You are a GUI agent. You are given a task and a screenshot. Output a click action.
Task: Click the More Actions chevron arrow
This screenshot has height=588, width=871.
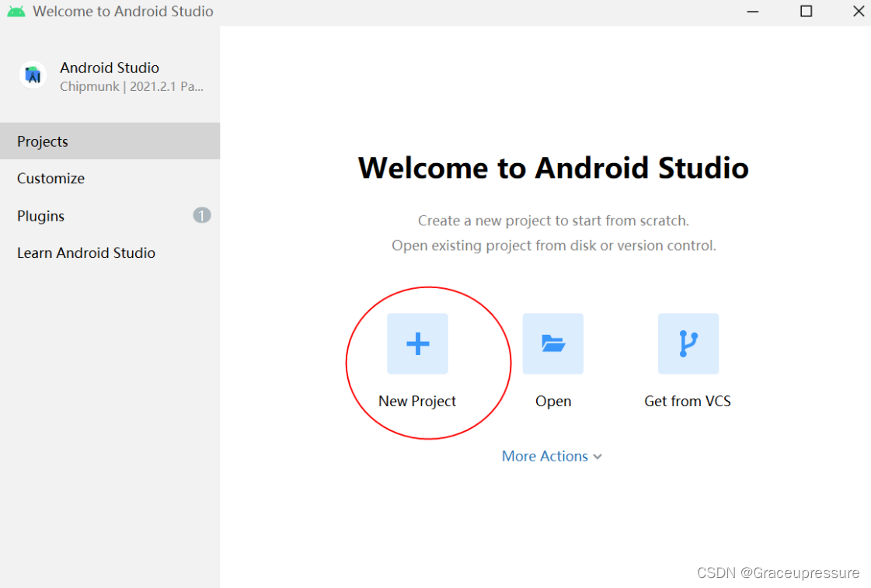(598, 457)
